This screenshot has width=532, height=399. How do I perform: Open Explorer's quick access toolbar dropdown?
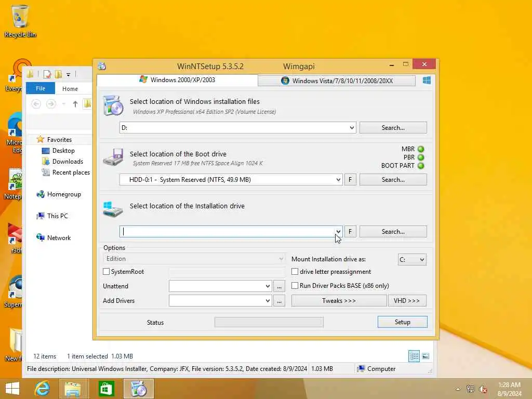pos(68,74)
